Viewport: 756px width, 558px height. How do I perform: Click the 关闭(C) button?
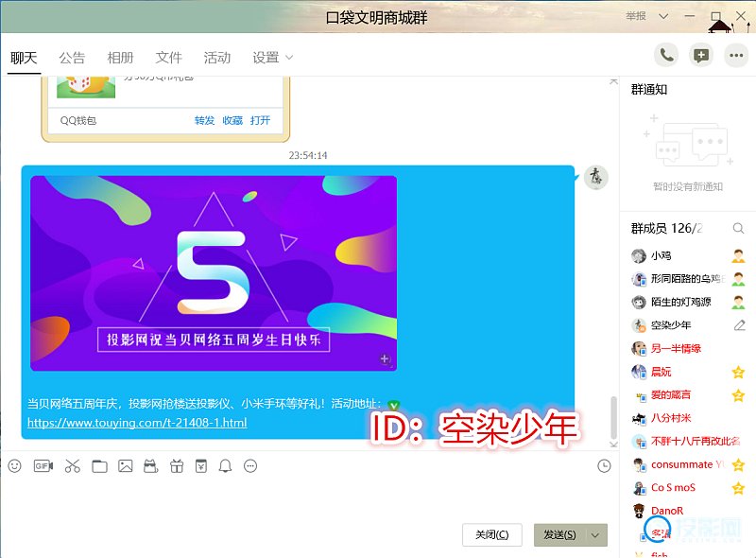tap(491, 535)
